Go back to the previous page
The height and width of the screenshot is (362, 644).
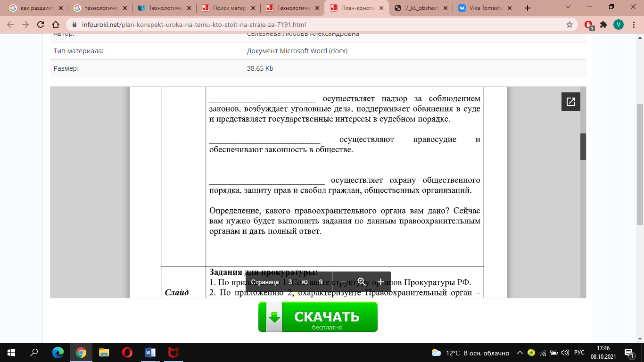10,25
